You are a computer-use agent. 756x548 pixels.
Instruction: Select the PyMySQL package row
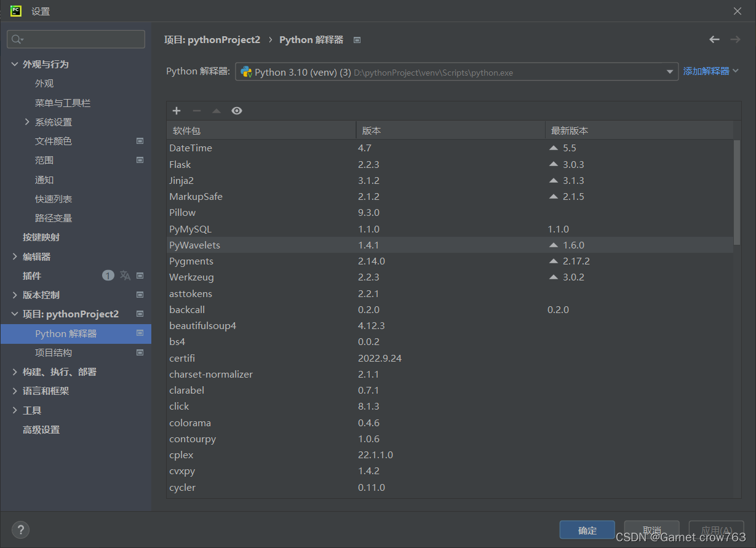click(450, 229)
